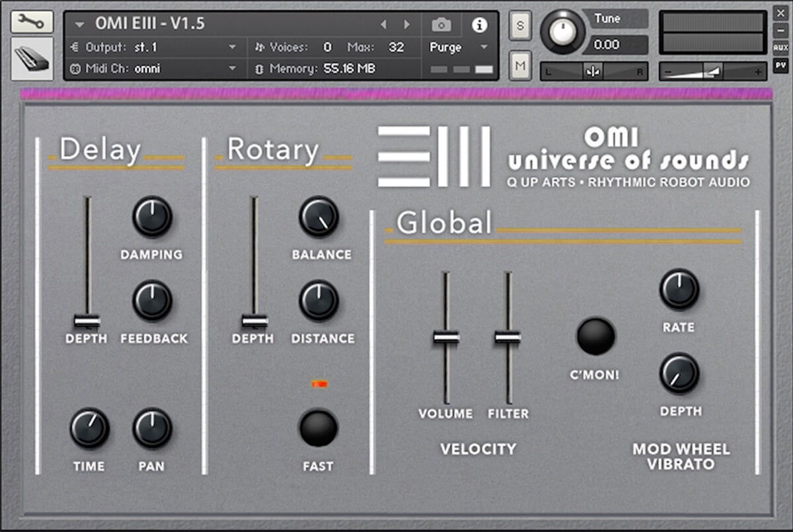Click the Delay DEPTH slider handle
The height and width of the screenshot is (532, 793).
(x=87, y=321)
